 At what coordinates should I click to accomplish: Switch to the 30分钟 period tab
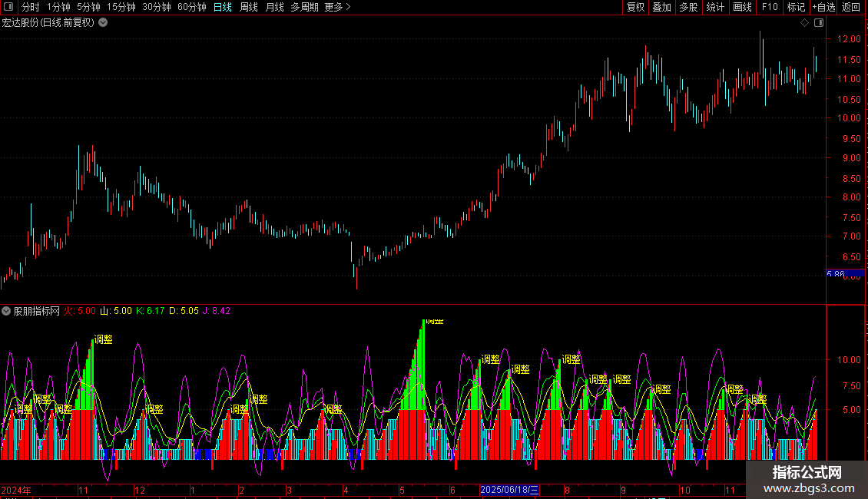(x=157, y=7)
